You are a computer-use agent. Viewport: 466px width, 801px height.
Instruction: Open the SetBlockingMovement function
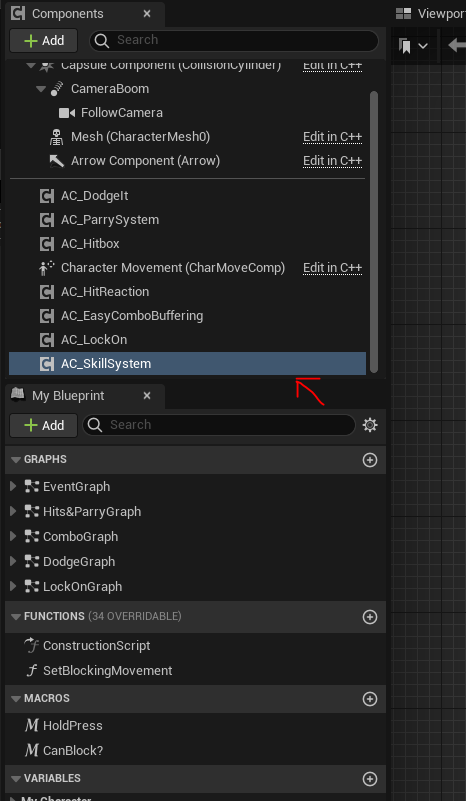coord(107,671)
